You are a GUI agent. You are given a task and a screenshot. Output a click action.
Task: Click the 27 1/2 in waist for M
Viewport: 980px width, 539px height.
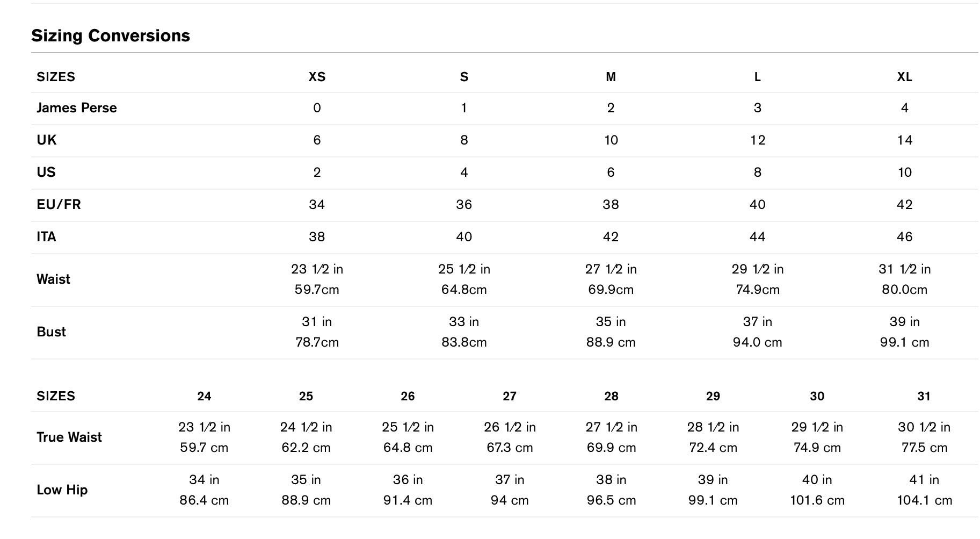[x=611, y=269]
